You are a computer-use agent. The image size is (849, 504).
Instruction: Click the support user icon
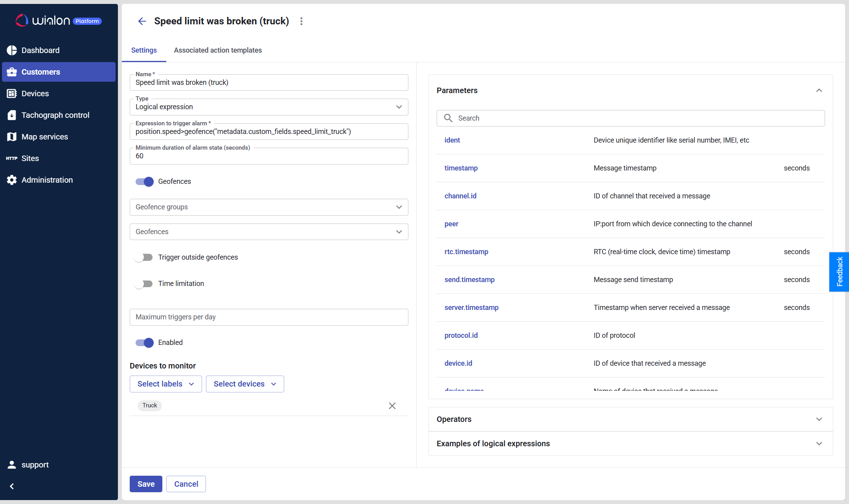[12, 465]
